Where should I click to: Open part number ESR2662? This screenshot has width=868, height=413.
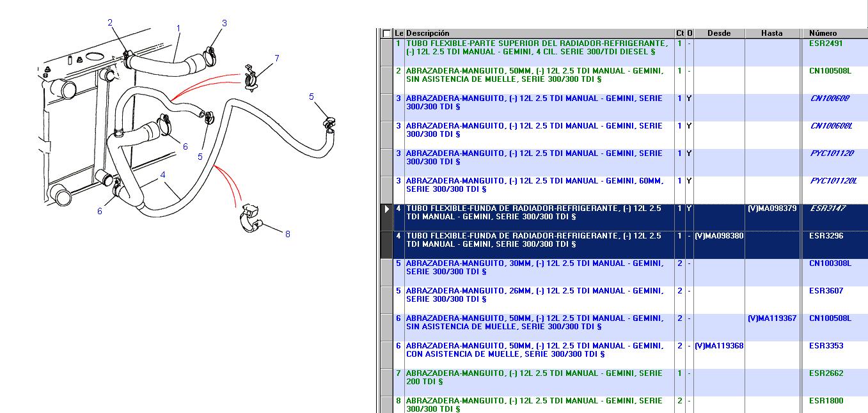pyautogui.click(x=826, y=373)
